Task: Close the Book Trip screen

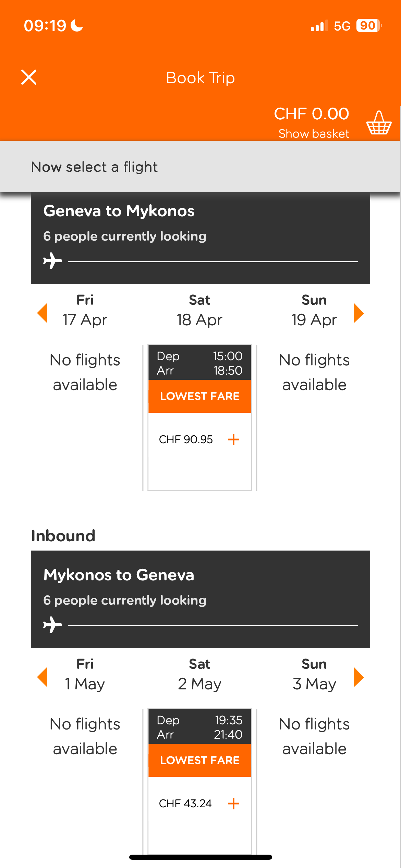Action: (29, 77)
